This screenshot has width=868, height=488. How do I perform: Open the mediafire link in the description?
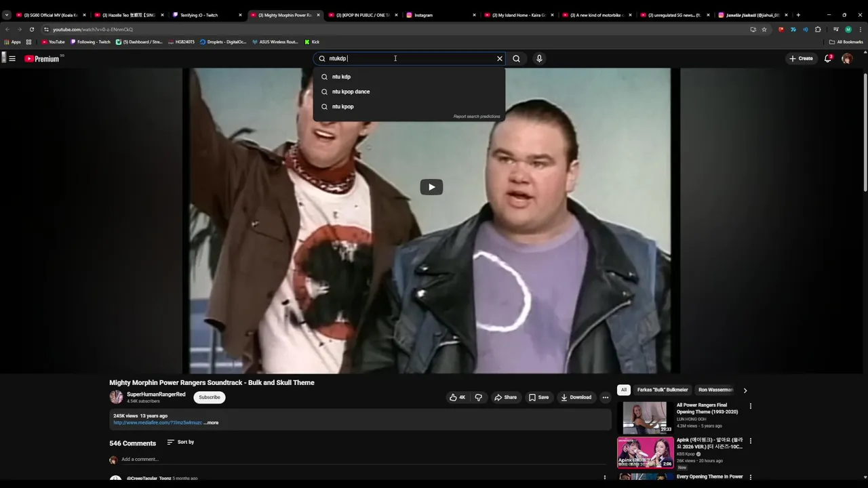157,423
